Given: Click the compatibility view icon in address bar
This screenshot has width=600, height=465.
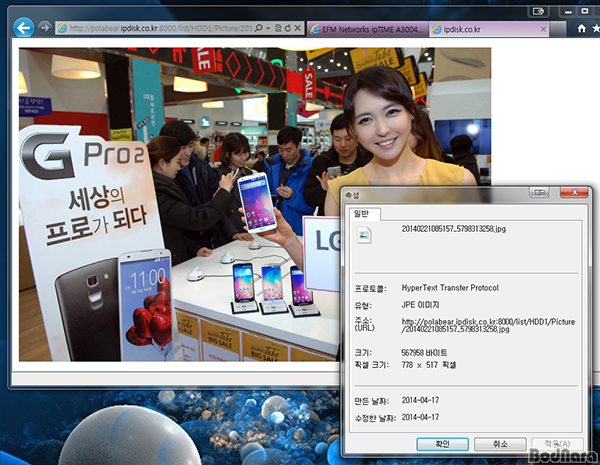Looking at the screenshot, I should pyautogui.click(x=278, y=28).
